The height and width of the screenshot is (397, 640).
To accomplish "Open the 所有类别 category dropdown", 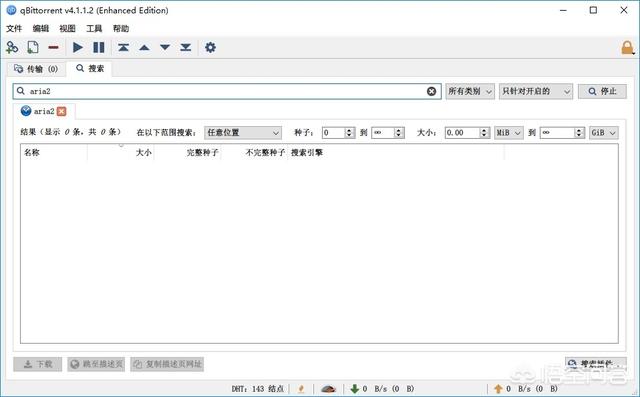I will coord(470,91).
